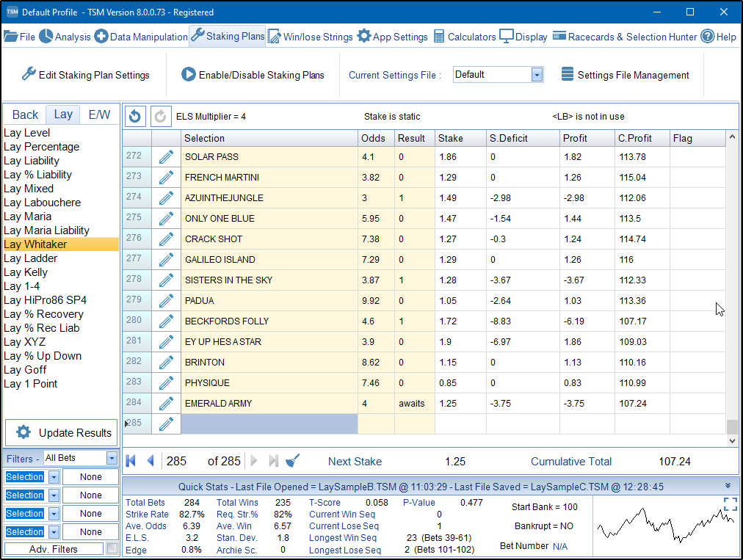
Task: Click the table's vertical scrollbar thumb
Action: pyautogui.click(x=731, y=426)
